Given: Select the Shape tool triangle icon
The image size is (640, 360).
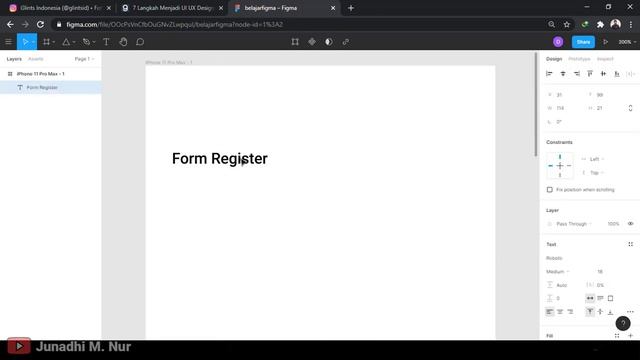Looking at the screenshot, I should coord(66,42).
